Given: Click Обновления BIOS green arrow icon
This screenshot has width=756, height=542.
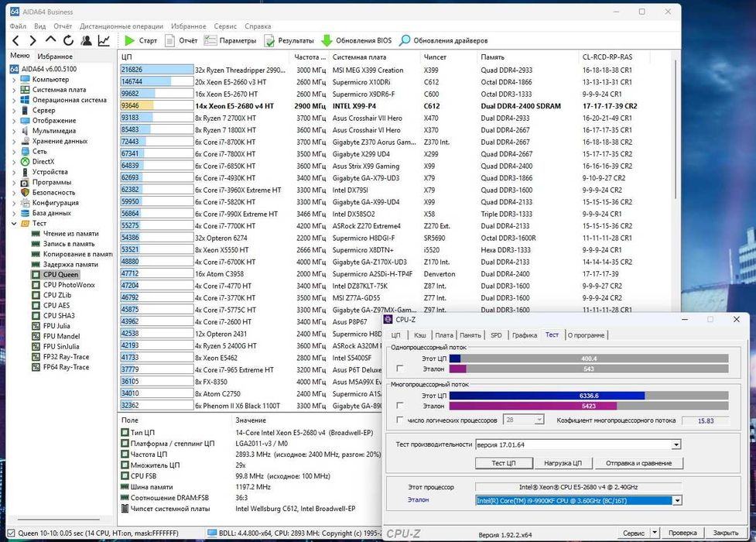Looking at the screenshot, I should point(327,40).
